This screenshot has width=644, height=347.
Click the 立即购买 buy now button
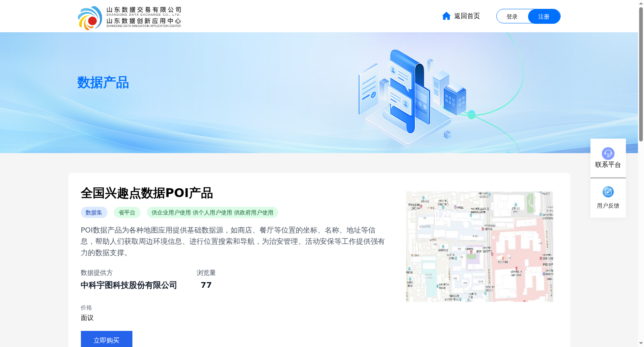(107, 339)
